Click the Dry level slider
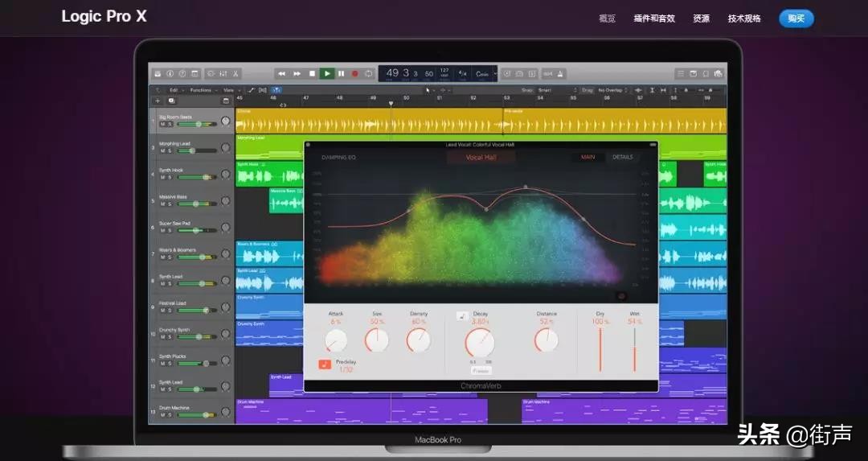 600,349
